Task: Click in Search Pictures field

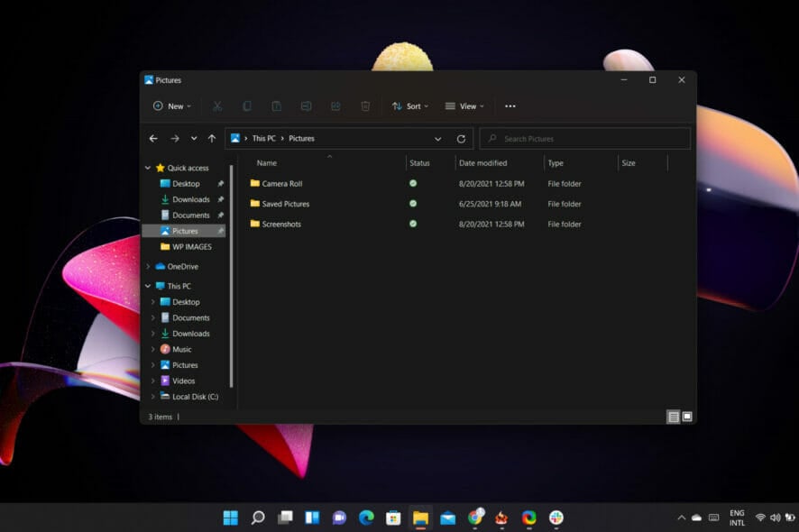Action: 585,139
